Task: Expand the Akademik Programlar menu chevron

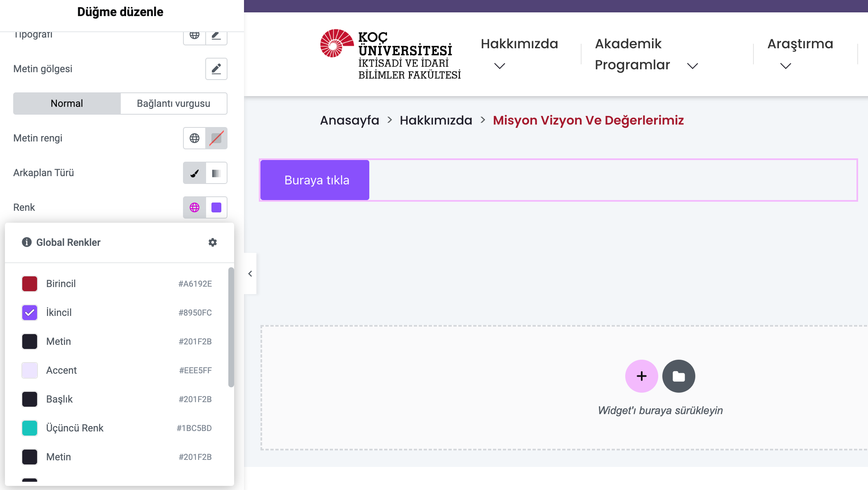Action: 692,66
